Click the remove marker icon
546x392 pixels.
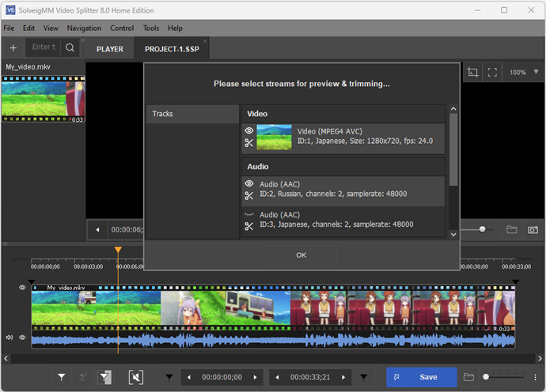83,377
